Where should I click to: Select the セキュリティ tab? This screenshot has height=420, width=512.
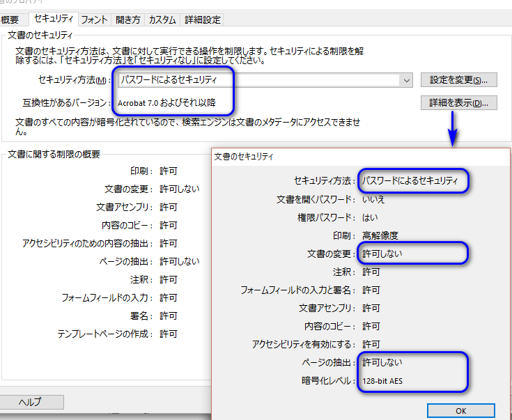coord(55,20)
